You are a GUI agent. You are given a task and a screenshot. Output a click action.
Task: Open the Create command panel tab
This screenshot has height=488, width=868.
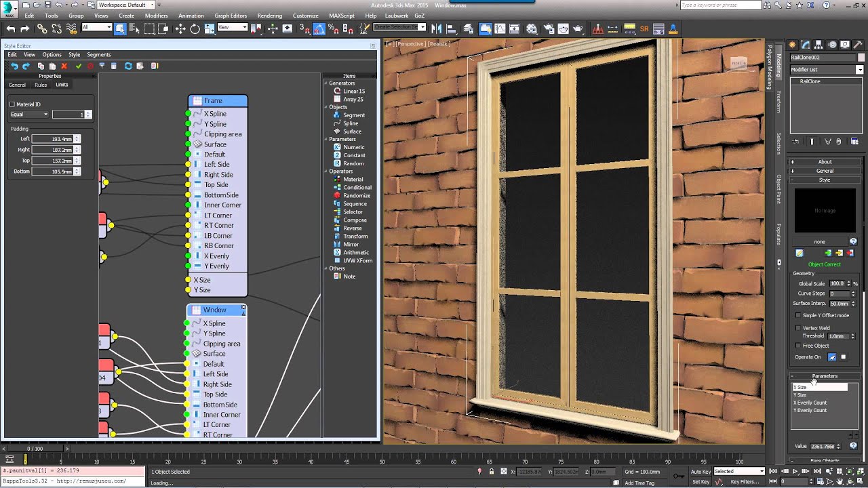pyautogui.click(x=792, y=45)
